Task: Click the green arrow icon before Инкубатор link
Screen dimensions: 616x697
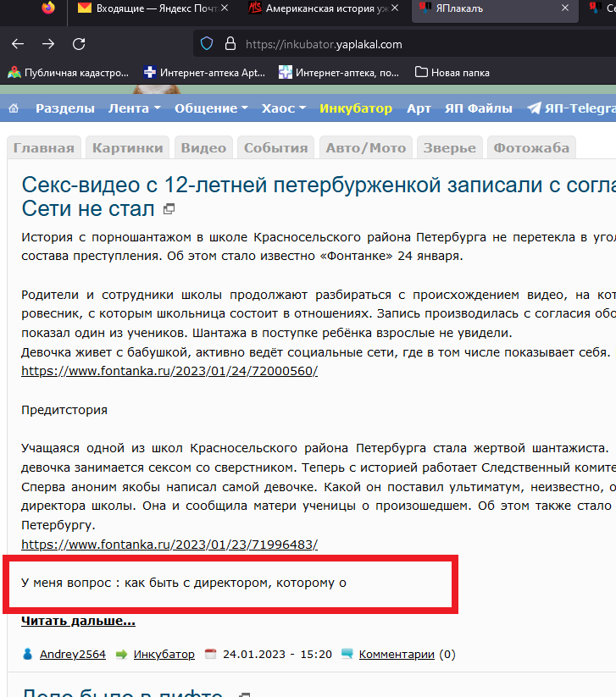Action: [x=121, y=654]
